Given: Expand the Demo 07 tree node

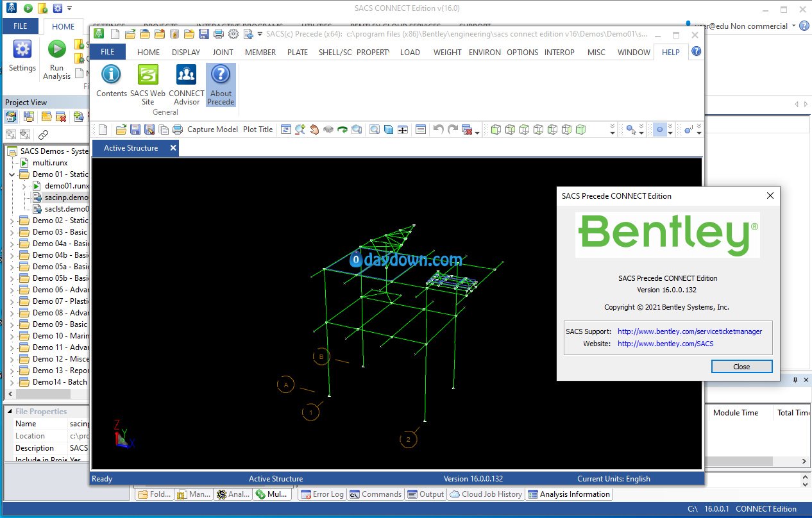Looking at the screenshot, I should pyautogui.click(x=12, y=301).
